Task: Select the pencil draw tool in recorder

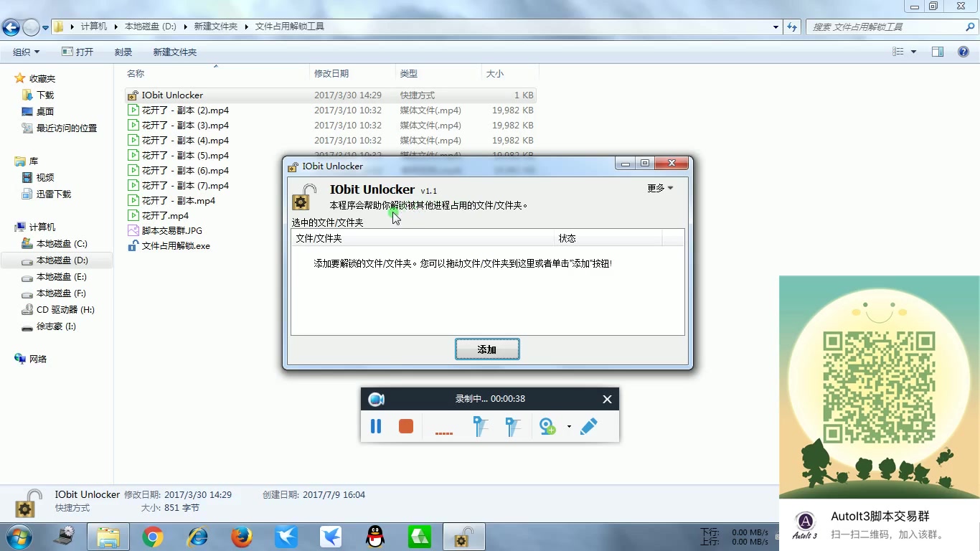Action: click(589, 427)
